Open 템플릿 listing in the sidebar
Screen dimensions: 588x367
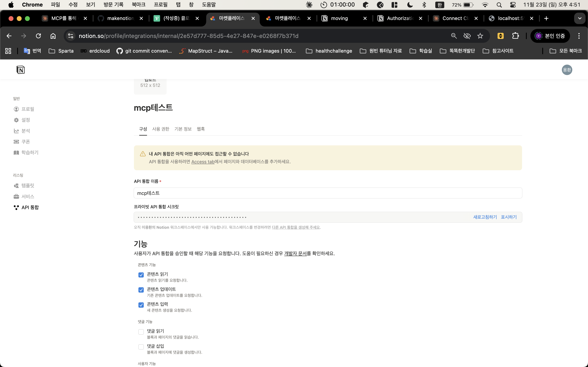click(27, 186)
